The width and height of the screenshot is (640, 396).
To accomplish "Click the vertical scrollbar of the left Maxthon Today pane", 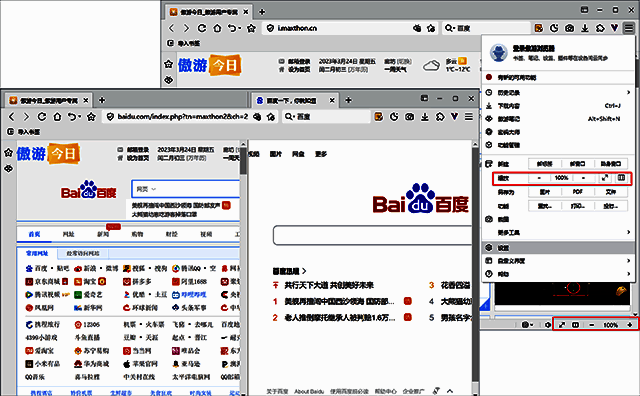I will [x=243, y=267].
